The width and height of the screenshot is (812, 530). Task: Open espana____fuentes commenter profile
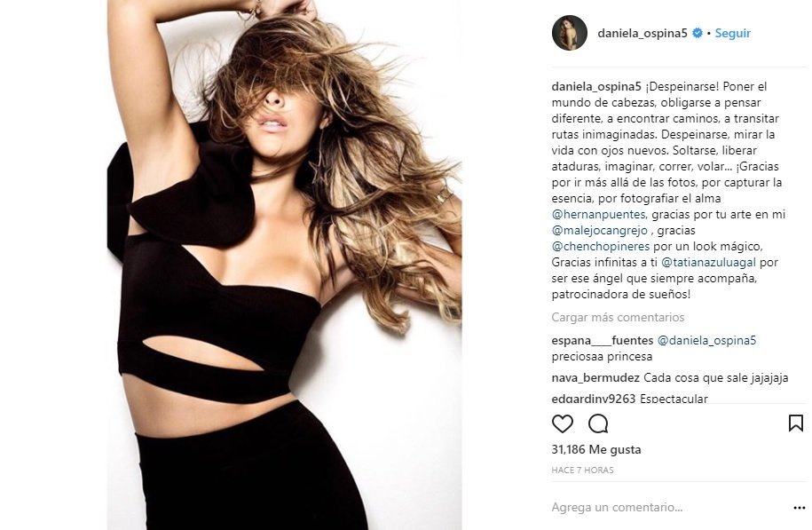(x=603, y=340)
